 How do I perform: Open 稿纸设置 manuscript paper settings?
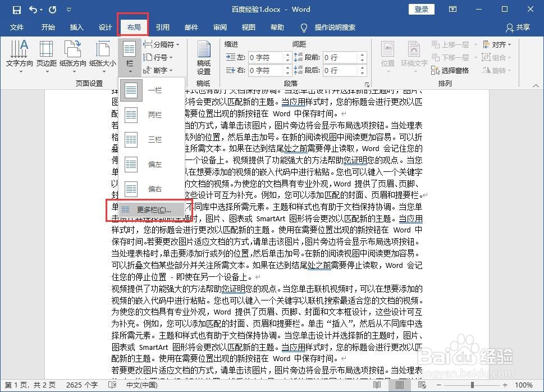pos(204,58)
